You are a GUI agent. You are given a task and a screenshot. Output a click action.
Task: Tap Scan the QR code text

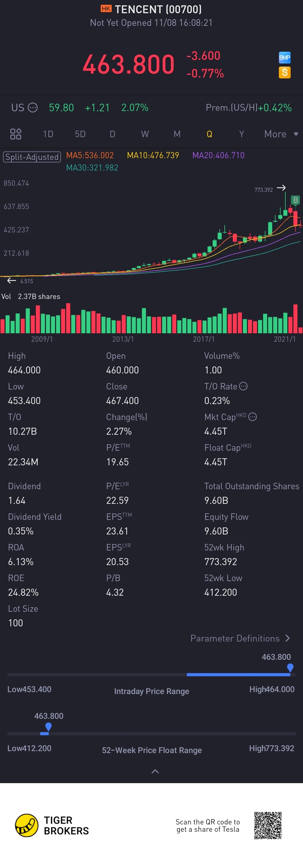coord(208,826)
